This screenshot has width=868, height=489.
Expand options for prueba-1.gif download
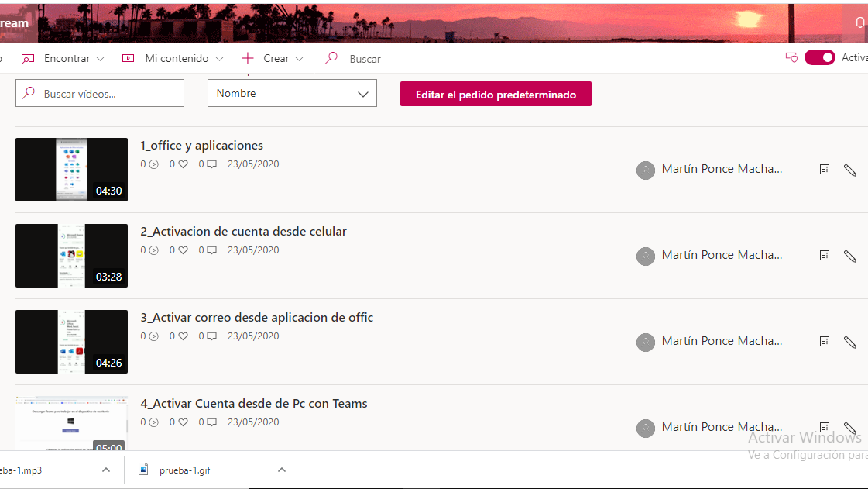click(x=282, y=470)
